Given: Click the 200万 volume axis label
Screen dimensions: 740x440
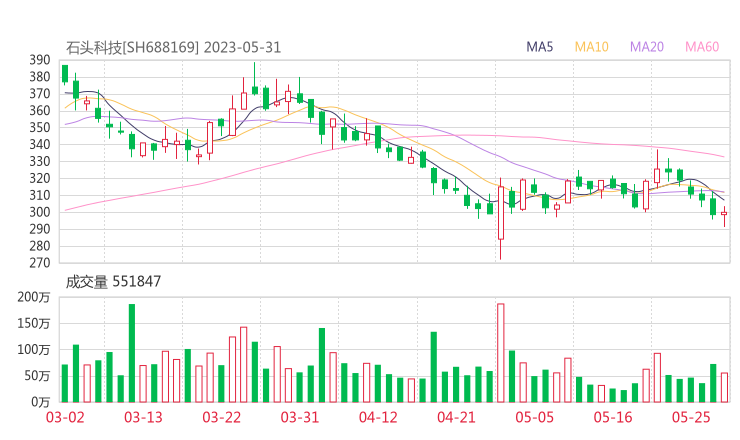Looking at the screenshot, I should [x=34, y=297].
